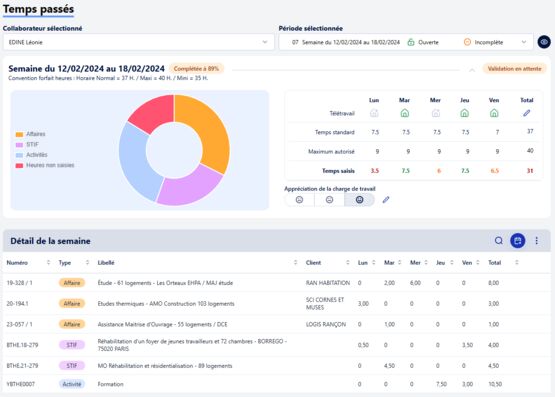This screenshot has width=555, height=397.
Task: Select the neutral face workload rating
Action: (x=329, y=200)
